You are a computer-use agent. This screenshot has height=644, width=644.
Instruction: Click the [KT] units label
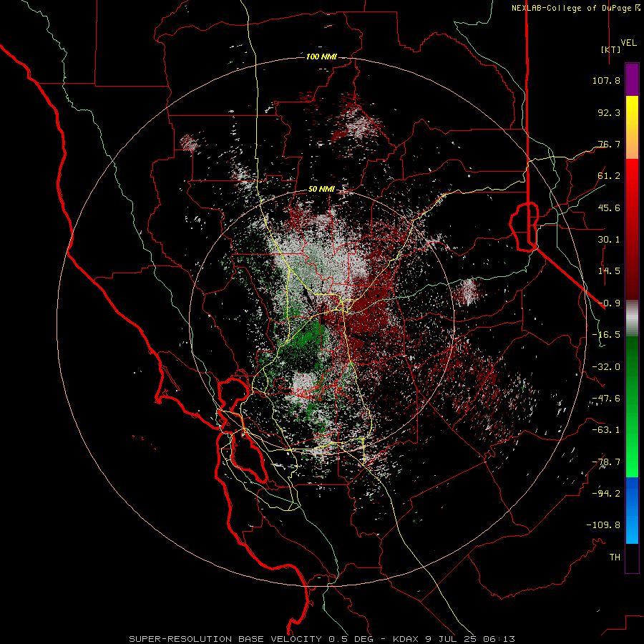(x=611, y=49)
